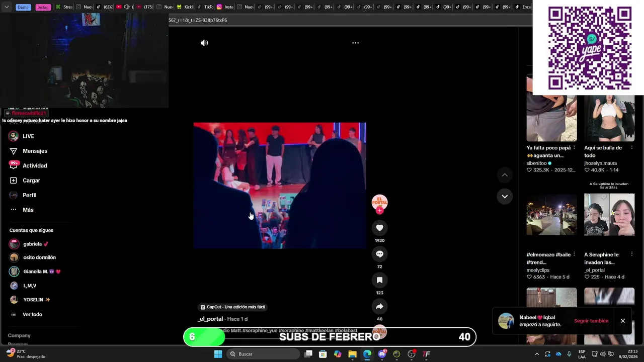The height and width of the screenshot is (362, 644).
Task: Follow El Portal with red plus badge
Action: pyautogui.click(x=379, y=211)
